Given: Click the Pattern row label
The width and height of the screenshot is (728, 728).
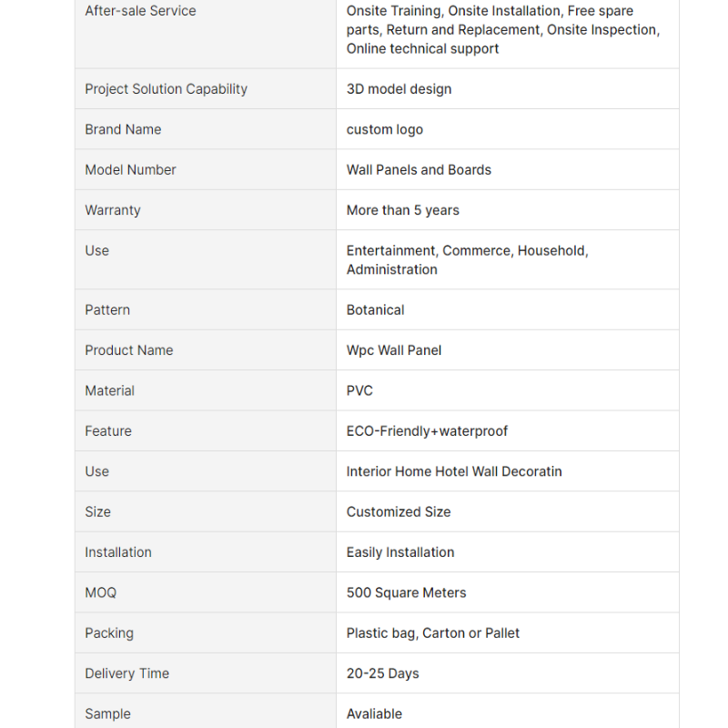Looking at the screenshot, I should click(x=107, y=310).
